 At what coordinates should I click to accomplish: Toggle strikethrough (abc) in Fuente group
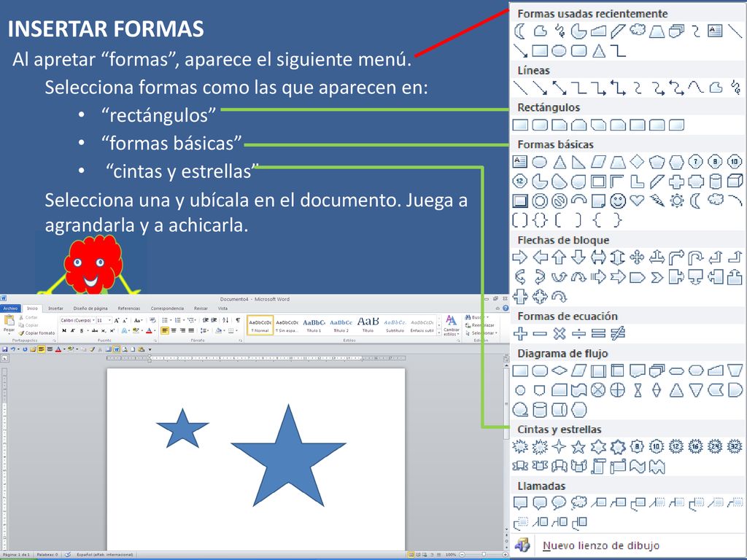coord(94,330)
